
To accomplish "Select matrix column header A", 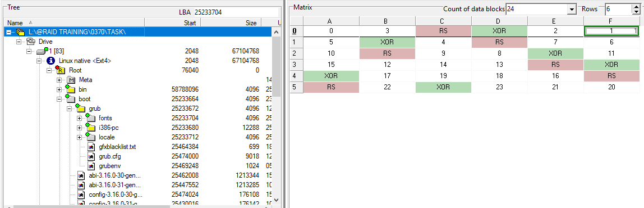I will [x=331, y=21].
